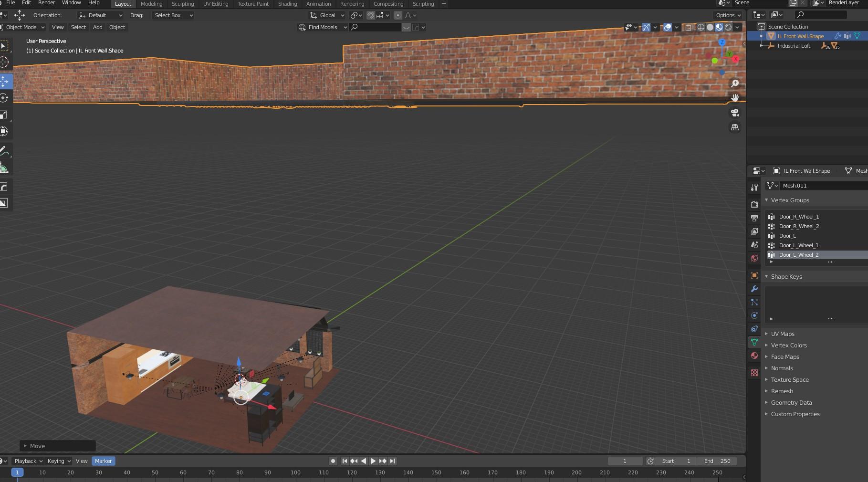
Task: Open the Texture properties tab
Action: pos(754,373)
